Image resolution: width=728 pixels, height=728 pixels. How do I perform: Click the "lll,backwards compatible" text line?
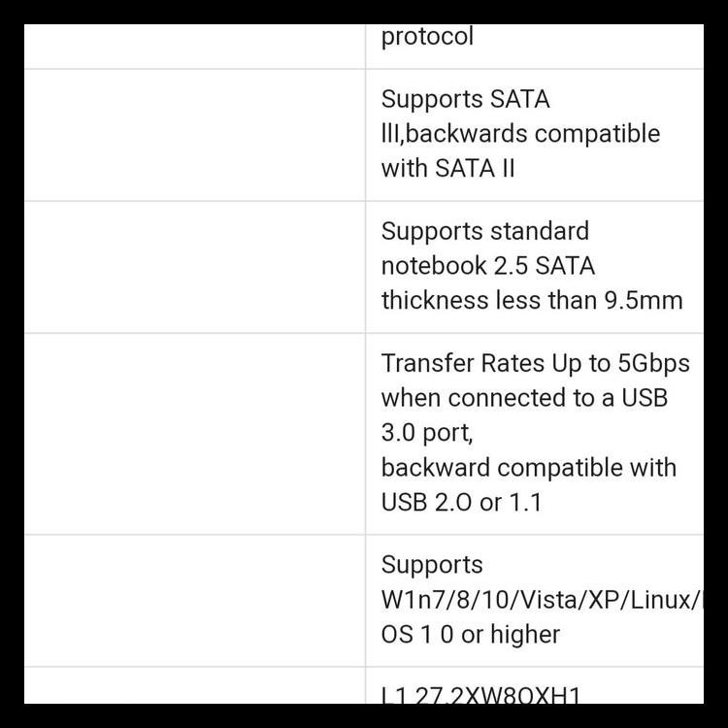[520, 133]
